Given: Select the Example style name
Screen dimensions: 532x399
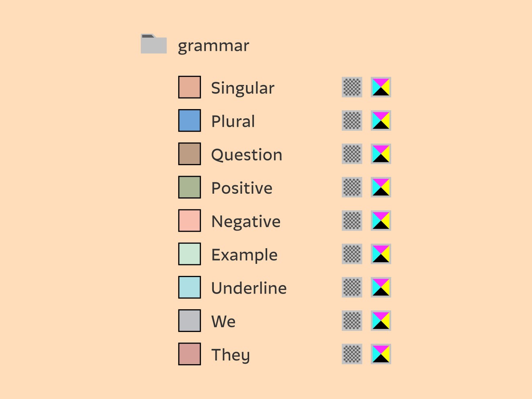Looking at the screenshot, I should tap(244, 255).
